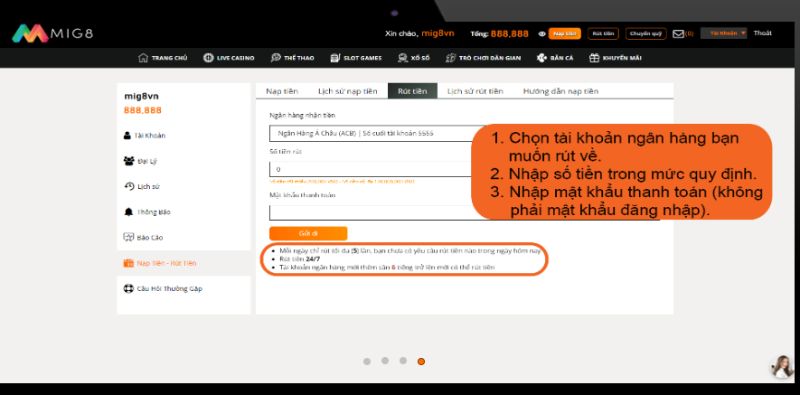Open the mail inbox envelope icon

tap(678, 34)
